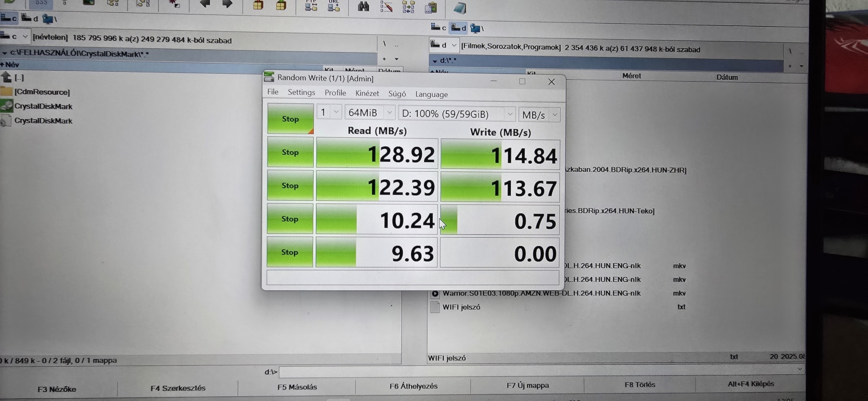Sort right panel by the Méret column header
The height and width of the screenshot is (401, 868).
(632, 76)
